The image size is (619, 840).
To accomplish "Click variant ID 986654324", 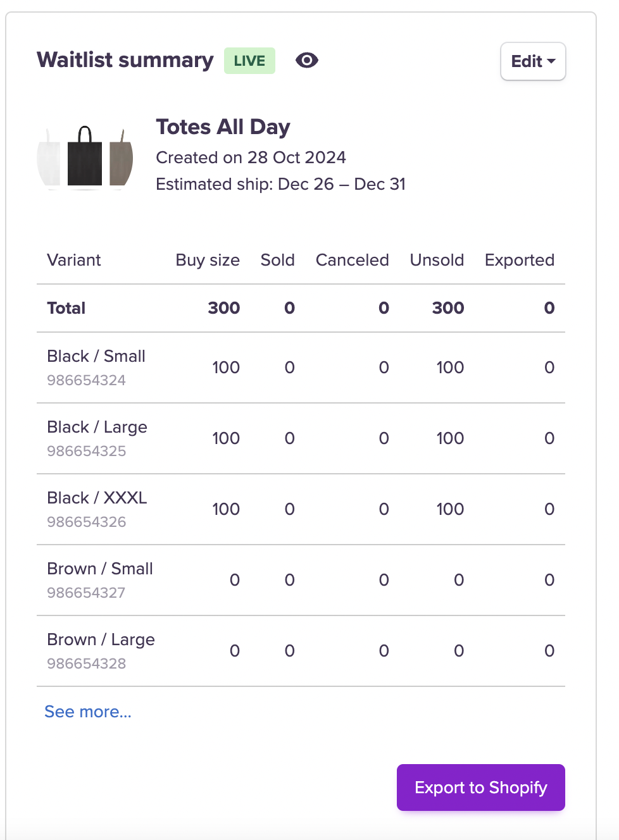I will [x=86, y=380].
